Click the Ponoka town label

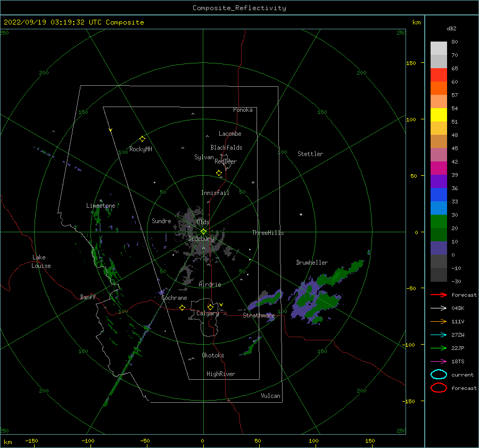[x=243, y=110]
